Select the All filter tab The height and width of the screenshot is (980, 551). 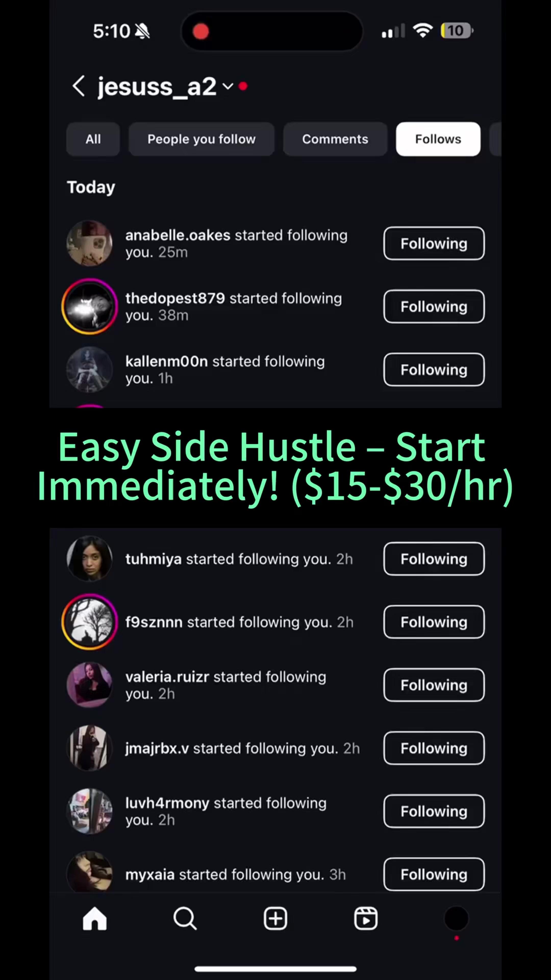point(93,139)
